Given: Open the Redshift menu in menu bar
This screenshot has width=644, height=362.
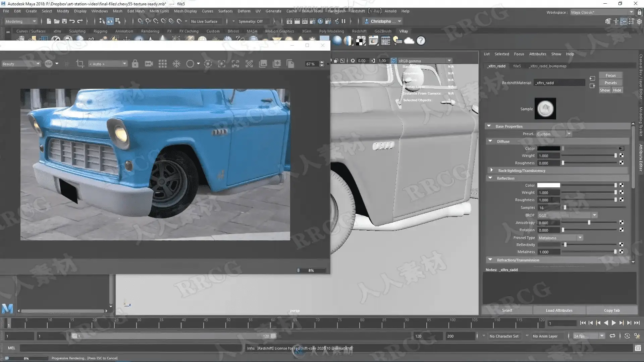Looking at the screenshot, I should pos(357,11).
